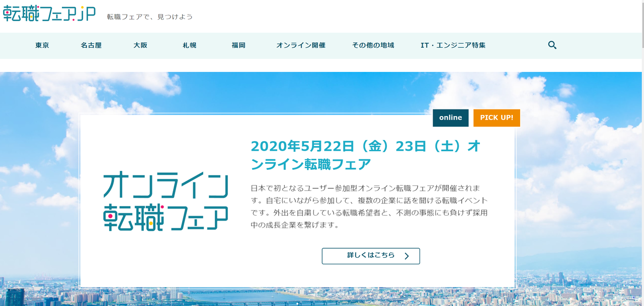Click the orange PICK UP! badge
The image size is (644, 306).
click(497, 118)
